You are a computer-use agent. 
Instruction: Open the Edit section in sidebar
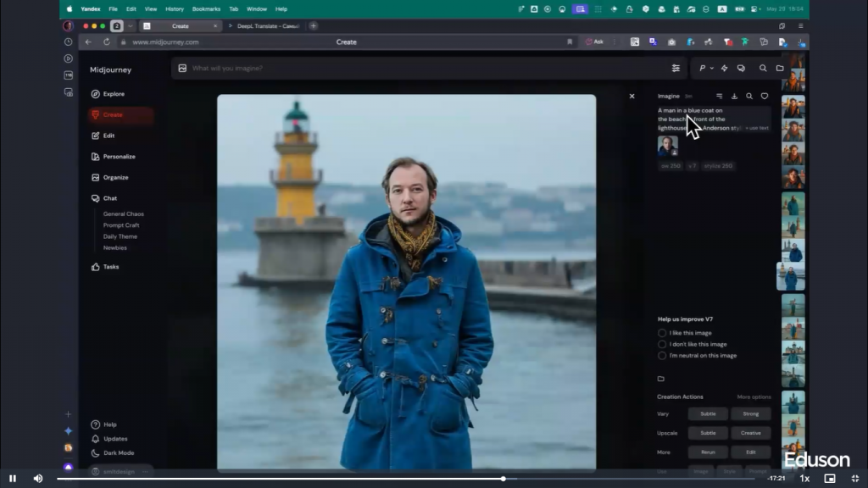[103, 136]
